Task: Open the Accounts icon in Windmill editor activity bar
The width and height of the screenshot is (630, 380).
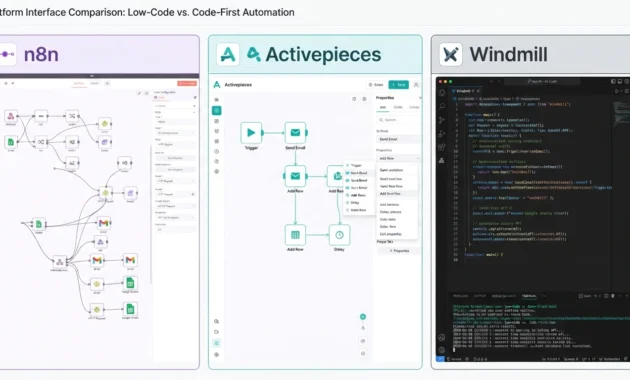Action: coord(442,337)
